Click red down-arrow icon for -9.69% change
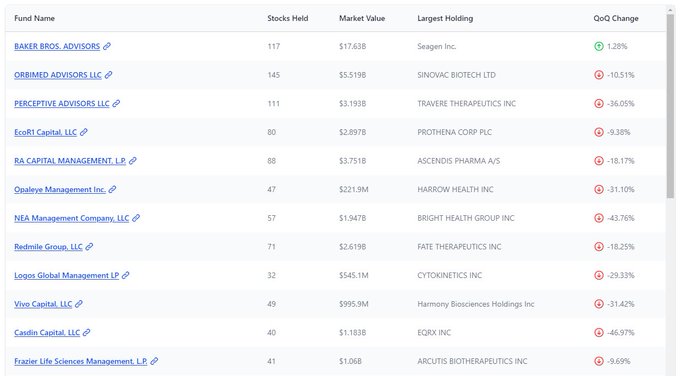Viewport: 680px width, 376px height. 598,361
